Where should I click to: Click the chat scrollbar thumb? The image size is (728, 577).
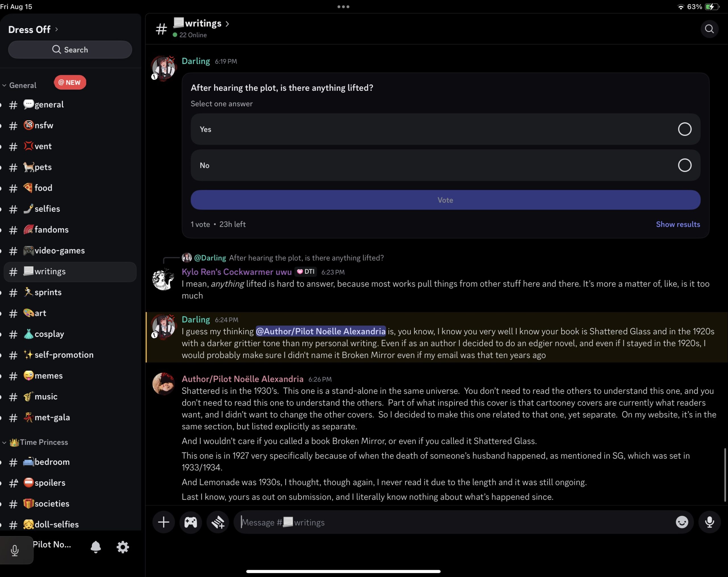725,475
